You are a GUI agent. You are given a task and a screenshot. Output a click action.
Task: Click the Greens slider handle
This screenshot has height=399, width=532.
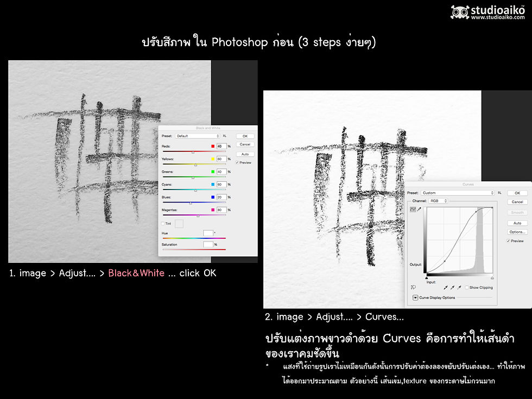click(x=193, y=178)
